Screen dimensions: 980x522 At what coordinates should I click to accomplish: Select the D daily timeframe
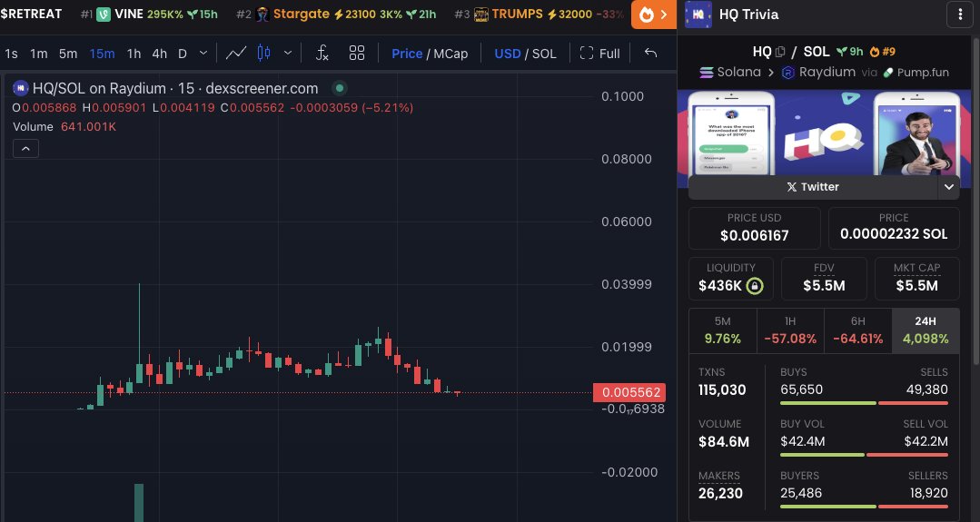tap(183, 54)
